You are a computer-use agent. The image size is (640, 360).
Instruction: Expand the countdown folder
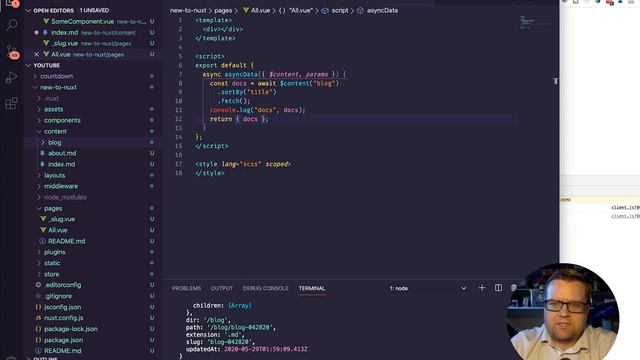(57, 76)
